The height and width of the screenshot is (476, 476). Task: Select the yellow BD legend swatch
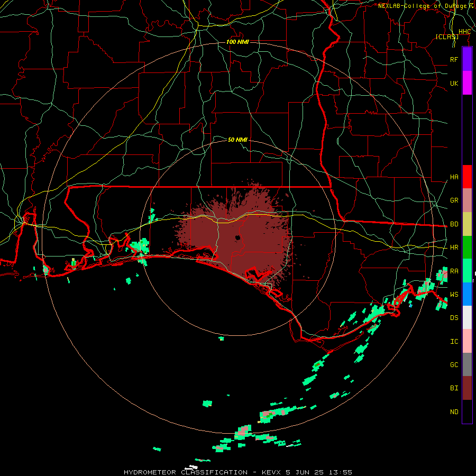coord(467,224)
